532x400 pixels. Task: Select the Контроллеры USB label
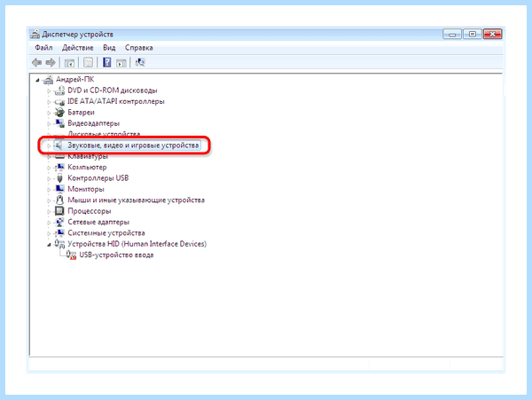point(98,178)
